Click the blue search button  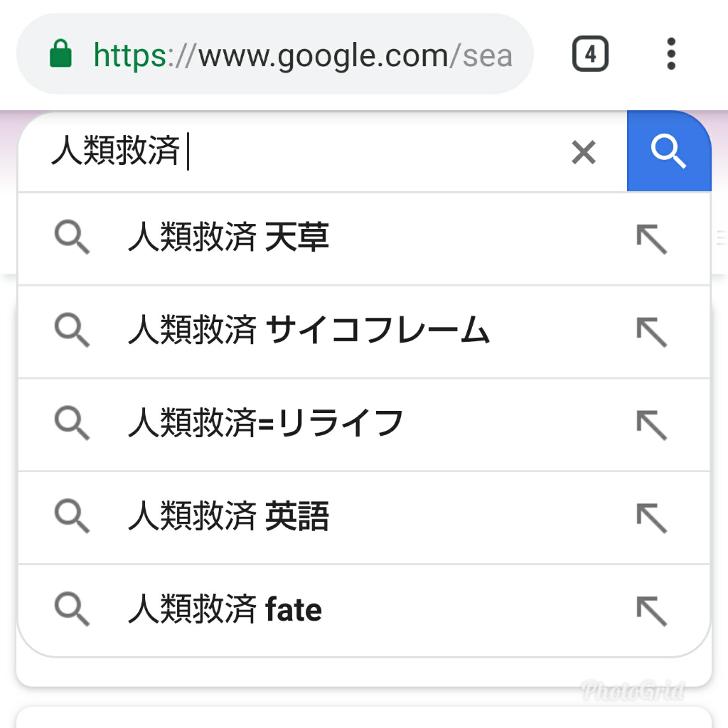(x=668, y=151)
